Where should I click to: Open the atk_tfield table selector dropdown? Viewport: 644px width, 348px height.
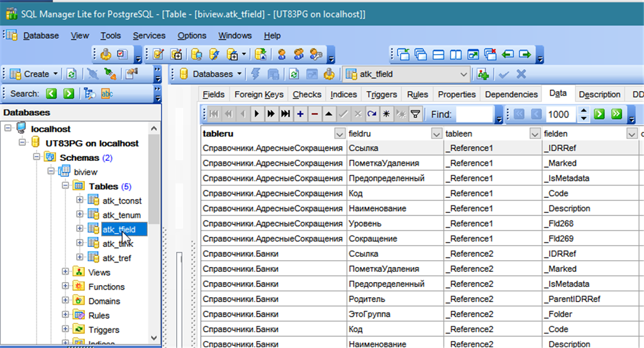click(x=464, y=74)
